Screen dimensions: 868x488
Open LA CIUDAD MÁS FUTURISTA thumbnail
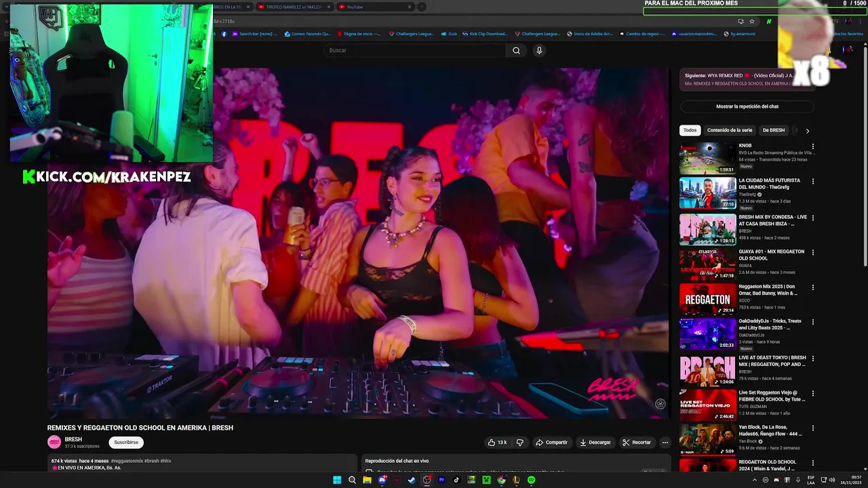707,193
